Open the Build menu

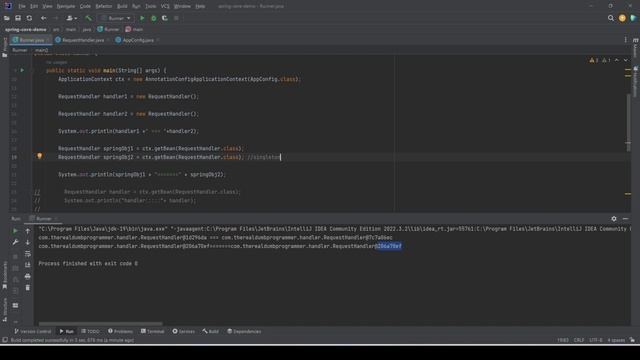pyautogui.click(x=122, y=6)
